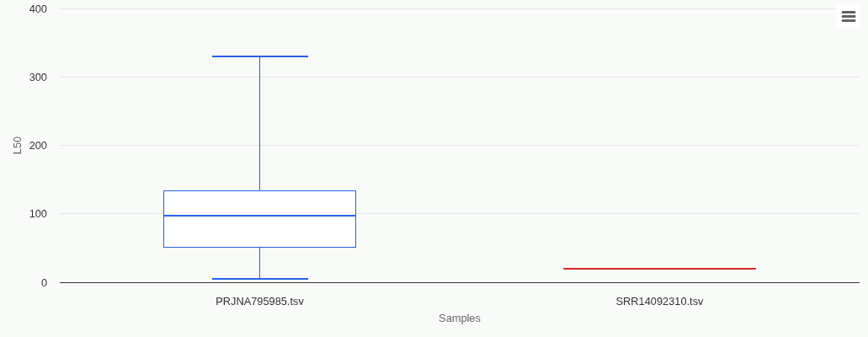Click the L50 y-axis title
868x337 pixels.
pyautogui.click(x=18, y=145)
